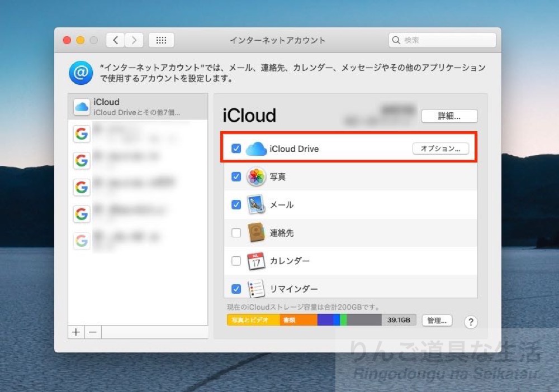Disable the リマインダー checkbox
559x392 pixels.
(236, 289)
